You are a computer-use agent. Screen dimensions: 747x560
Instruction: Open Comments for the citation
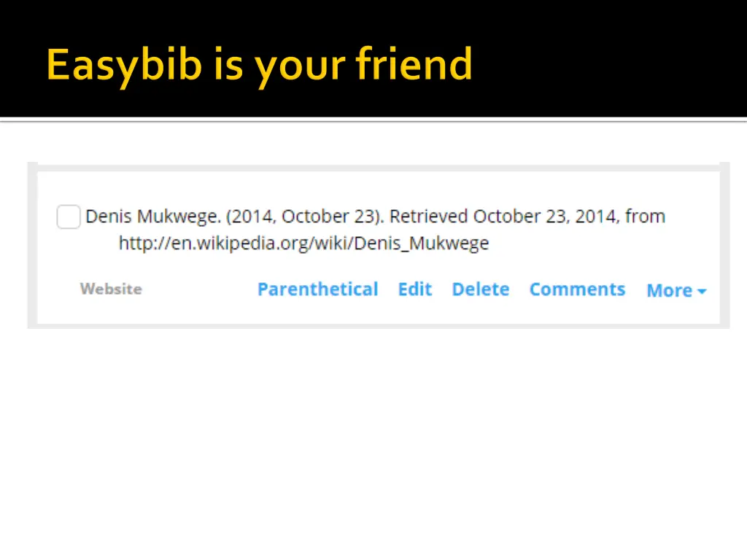578,289
